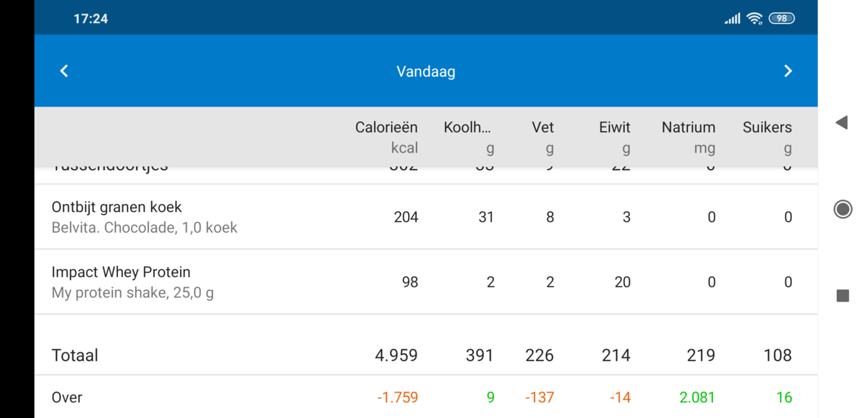Tap the Natrium column header
Viewport: 868px width, 418px height.
688,127
